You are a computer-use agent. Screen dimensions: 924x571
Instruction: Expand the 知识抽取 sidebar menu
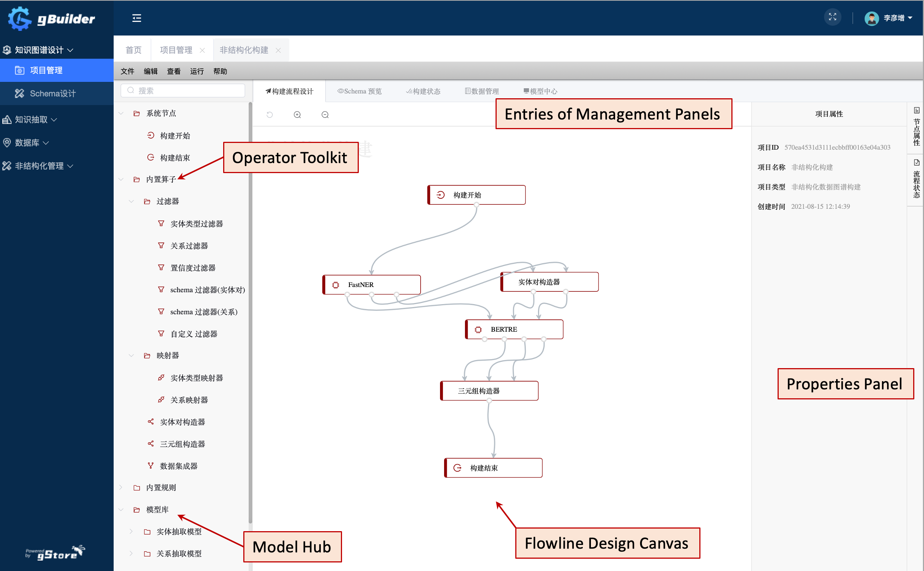coord(31,120)
